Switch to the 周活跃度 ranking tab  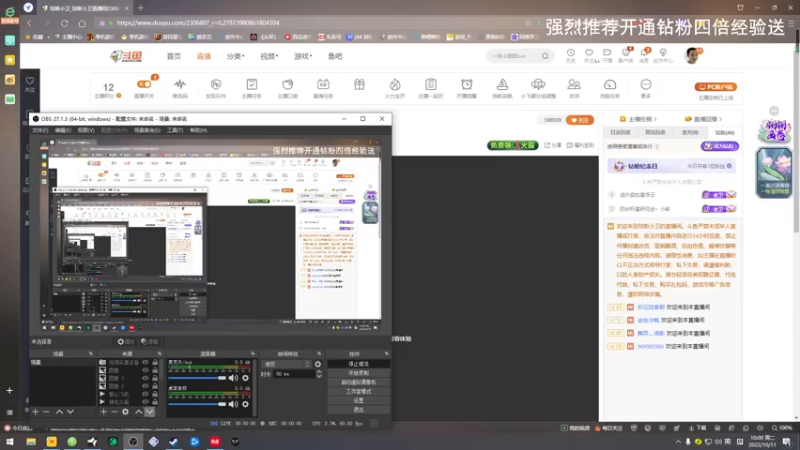[x=655, y=133]
